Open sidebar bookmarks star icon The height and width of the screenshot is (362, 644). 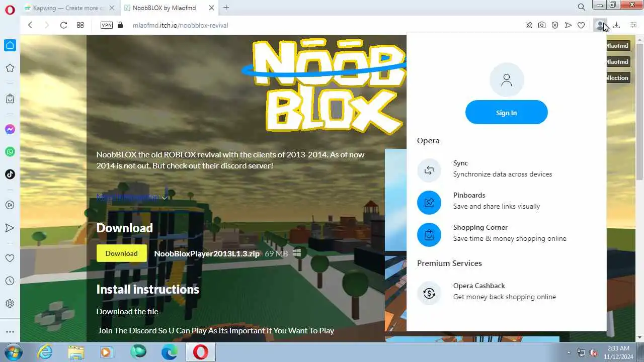pyautogui.click(x=10, y=68)
